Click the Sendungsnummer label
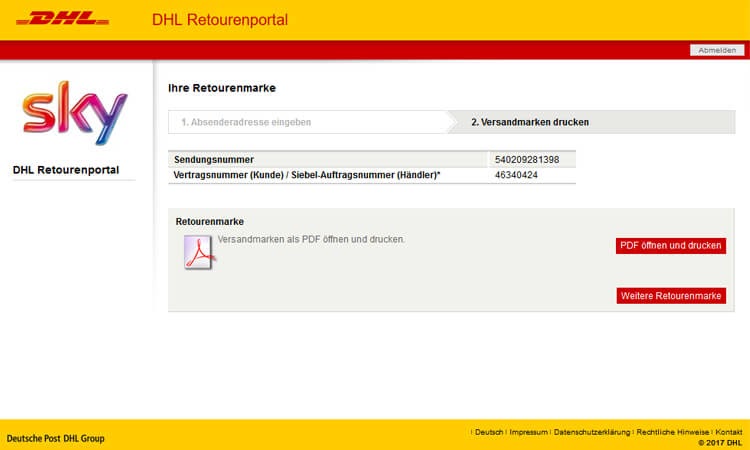Viewport: 750px width, 450px height. click(214, 160)
